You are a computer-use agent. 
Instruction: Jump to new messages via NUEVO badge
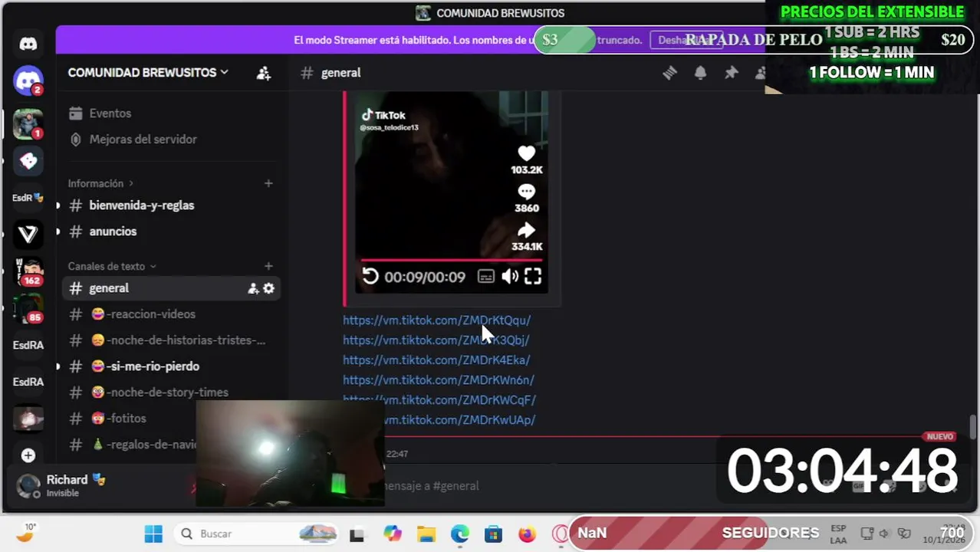(939, 436)
